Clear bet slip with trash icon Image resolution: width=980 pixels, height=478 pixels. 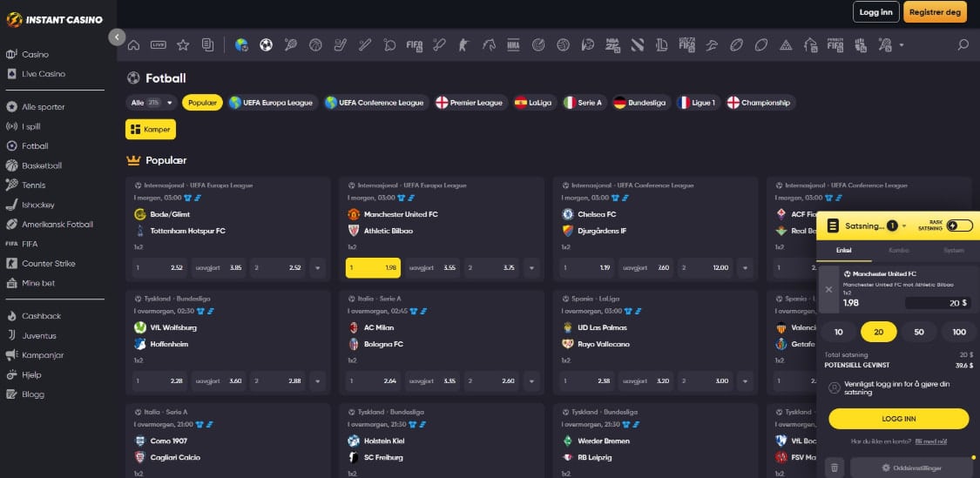pos(834,468)
